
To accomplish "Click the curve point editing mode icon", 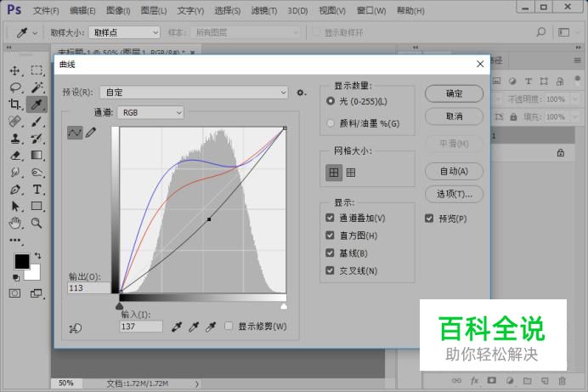I will [75, 133].
